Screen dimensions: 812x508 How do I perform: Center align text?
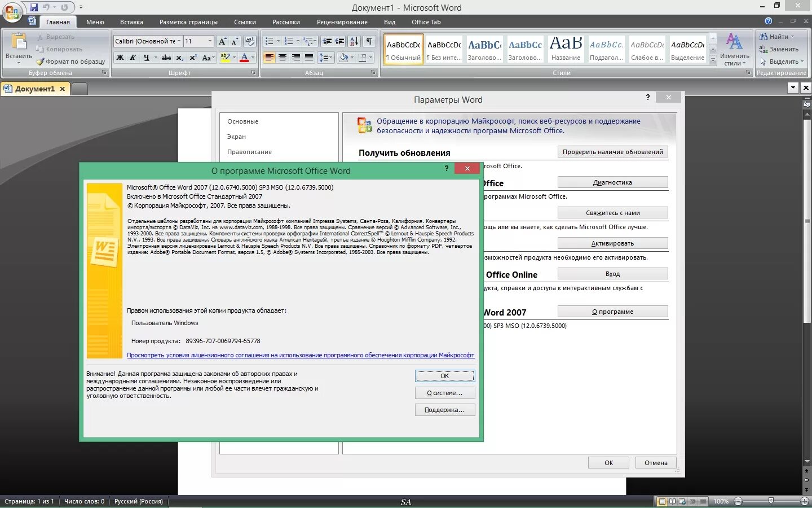283,58
